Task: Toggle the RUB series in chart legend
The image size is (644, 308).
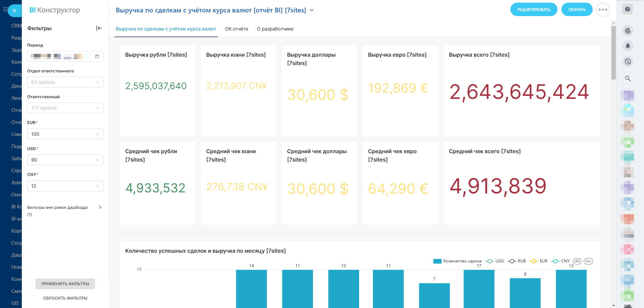Action: [x=517, y=261]
